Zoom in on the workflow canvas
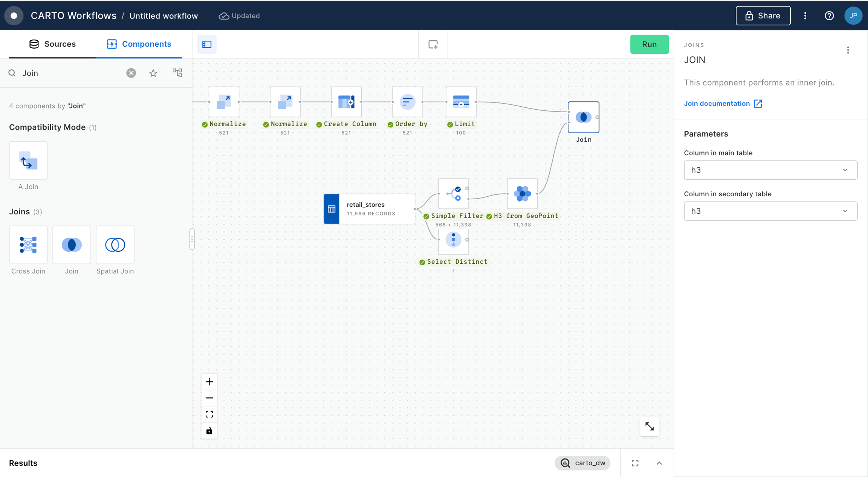The image size is (868, 477). [x=209, y=382]
